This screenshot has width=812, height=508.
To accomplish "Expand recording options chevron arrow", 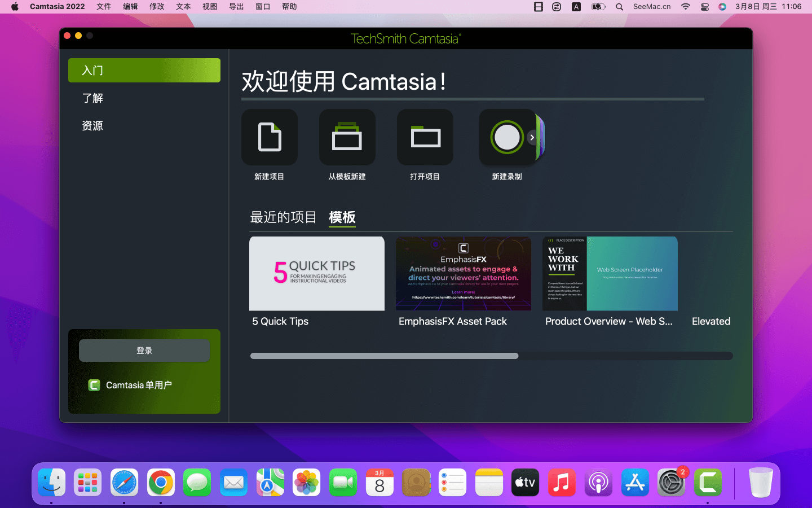I will tap(532, 137).
